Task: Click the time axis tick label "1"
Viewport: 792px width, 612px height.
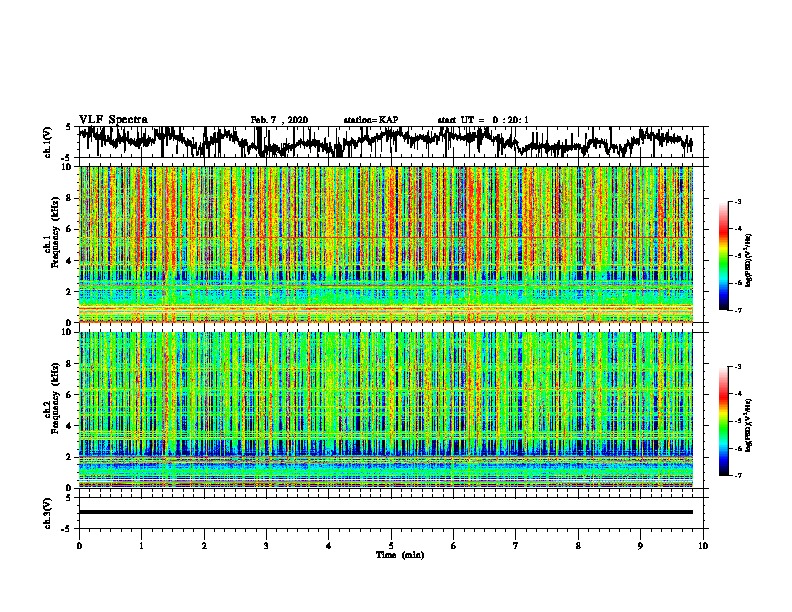Action: pos(141,545)
